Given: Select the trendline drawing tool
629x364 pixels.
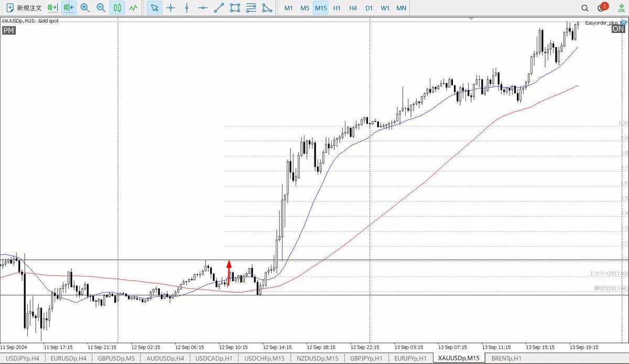Looking at the screenshot, I should tap(219, 8).
